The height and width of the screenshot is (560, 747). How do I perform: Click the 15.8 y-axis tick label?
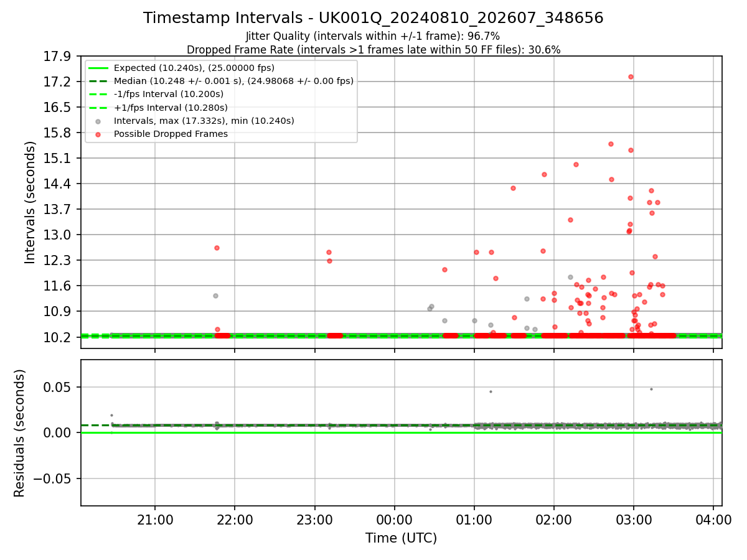point(59,133)
